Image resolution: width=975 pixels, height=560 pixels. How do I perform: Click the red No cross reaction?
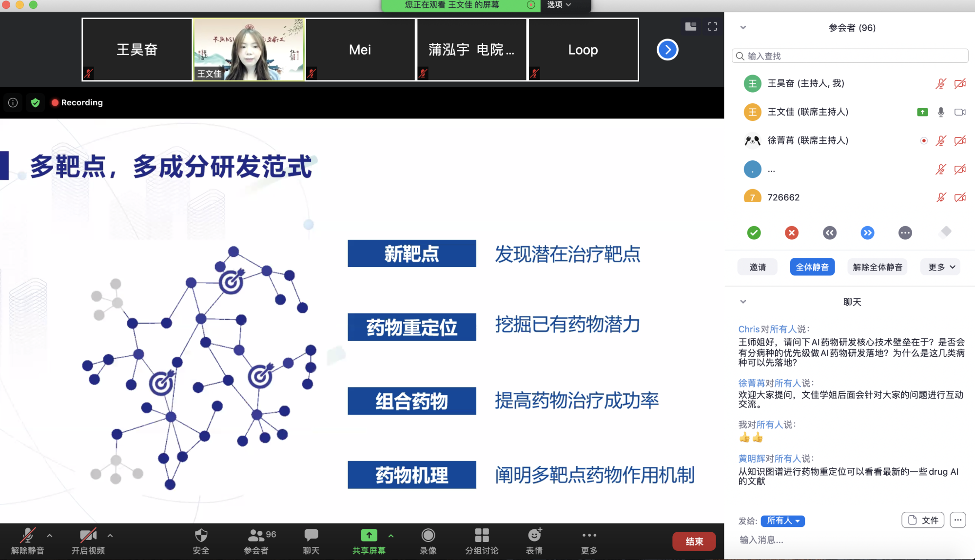tap(792, 233)
